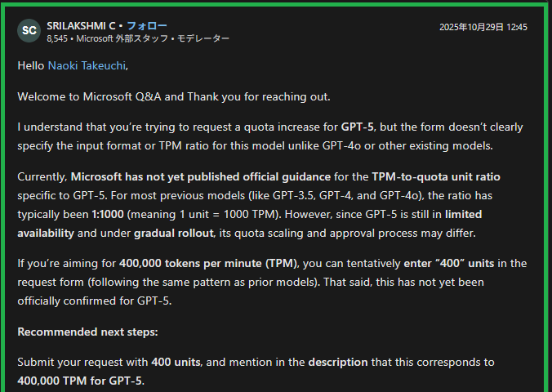Click the bold 1:1000 ratio text
This screenshot has width=552, height=392.
108,214
